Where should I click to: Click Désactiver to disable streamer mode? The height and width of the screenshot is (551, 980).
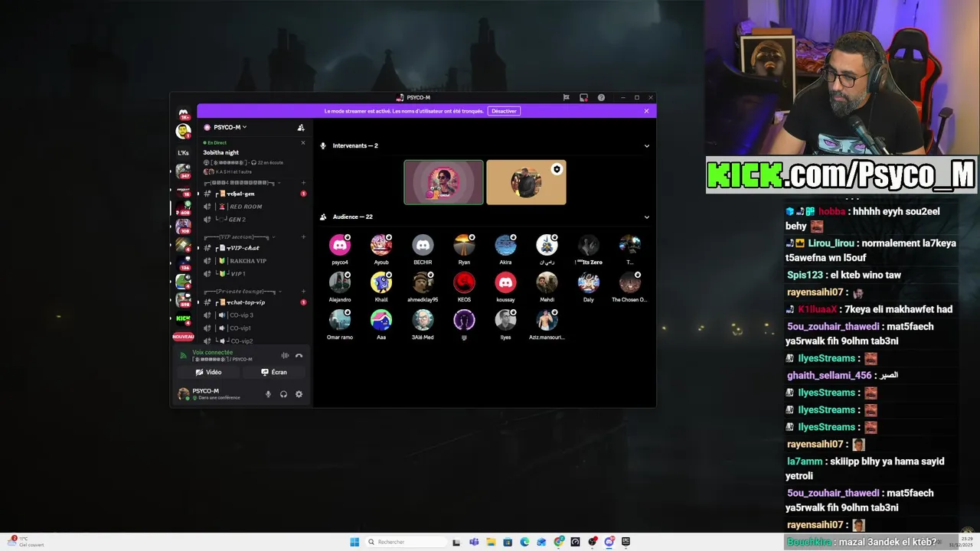pyautogui.click(x=504, y=111)
